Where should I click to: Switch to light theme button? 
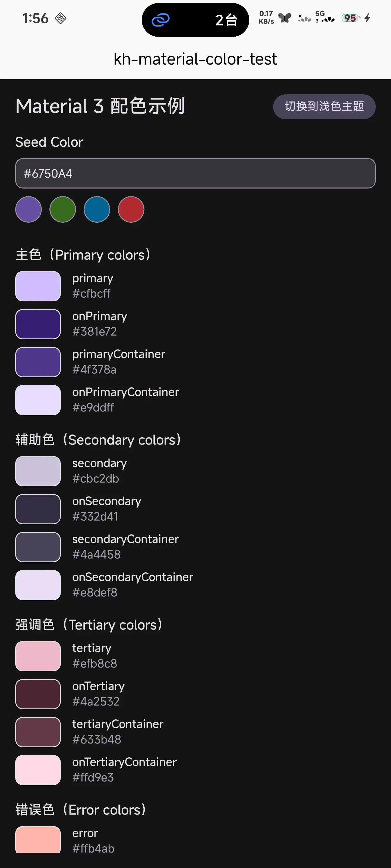click(324, 107)
